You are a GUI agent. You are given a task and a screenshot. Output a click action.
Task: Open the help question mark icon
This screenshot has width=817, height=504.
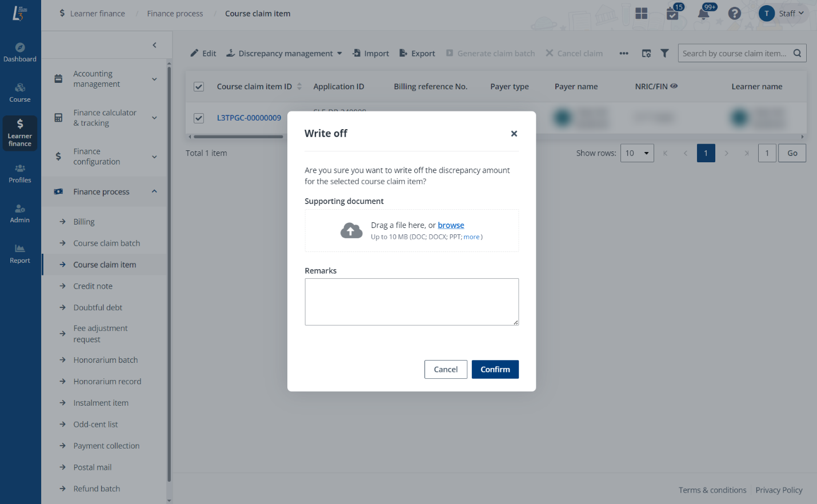click(x=734, y=14)
